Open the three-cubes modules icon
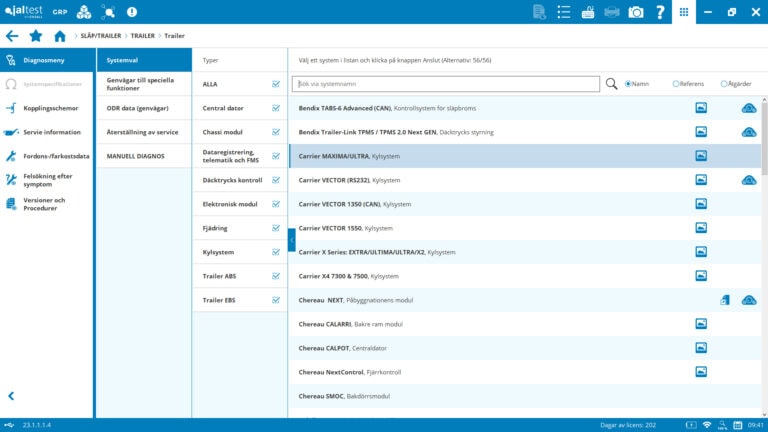 click(x=84, y=12)
